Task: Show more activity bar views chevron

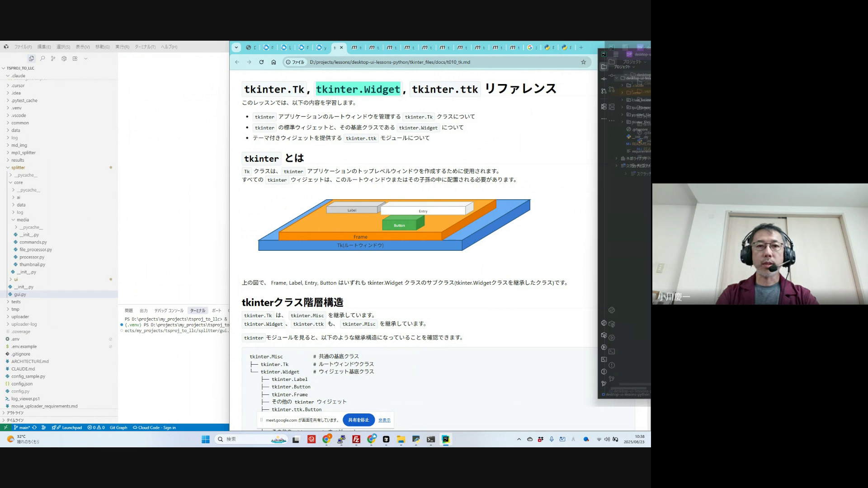Action: pos(86,58)
